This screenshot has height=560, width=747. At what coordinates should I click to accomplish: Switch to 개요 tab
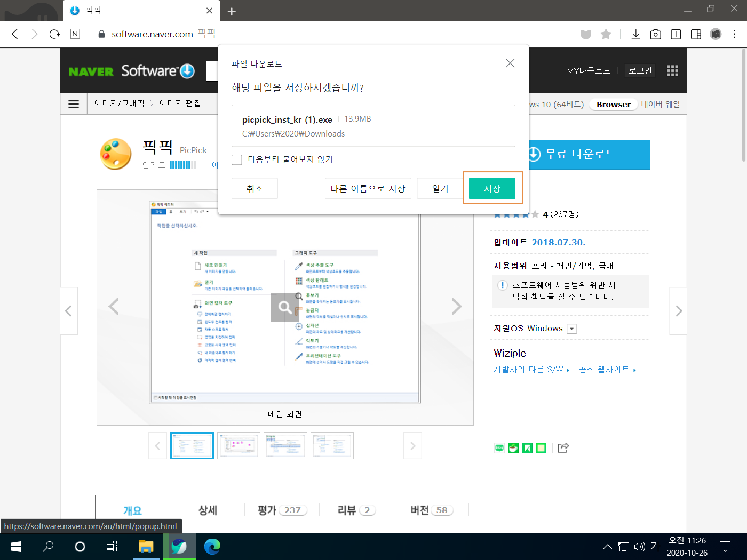(x=132, y=510)
